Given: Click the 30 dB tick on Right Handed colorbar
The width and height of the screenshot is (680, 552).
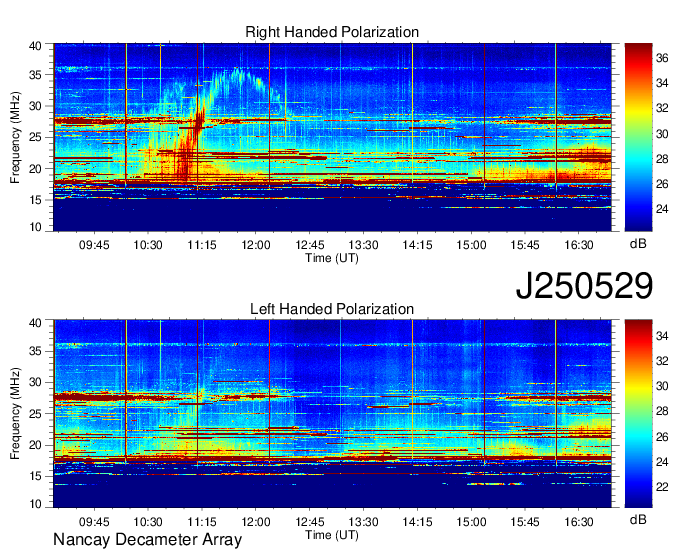Looking at the screenshot, I should 662,134.
